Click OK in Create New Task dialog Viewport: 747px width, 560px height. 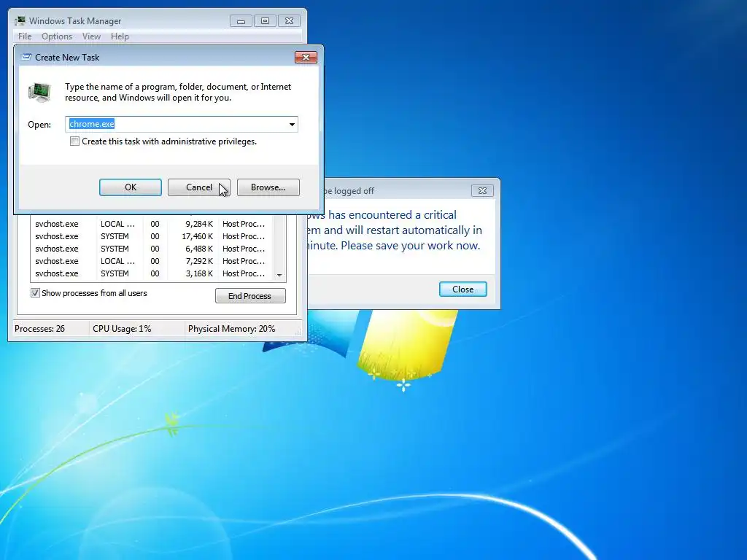click(x=130, y=187)
